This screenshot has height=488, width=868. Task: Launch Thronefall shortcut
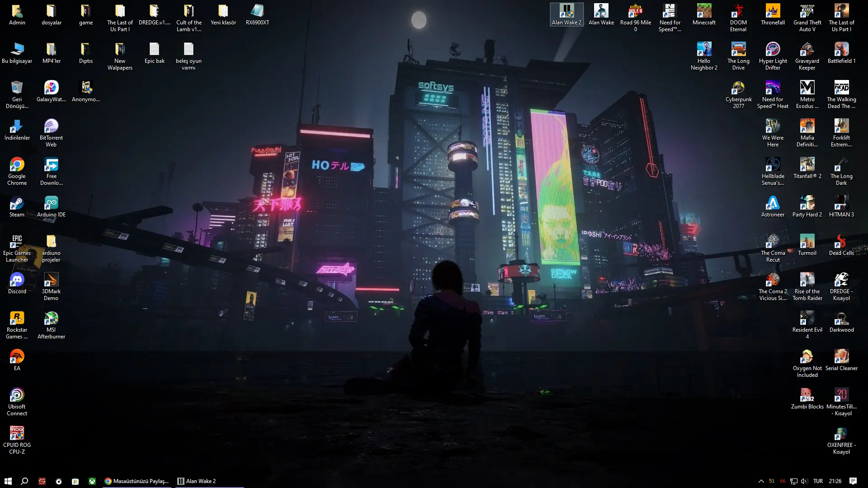[x=773, y=14]
